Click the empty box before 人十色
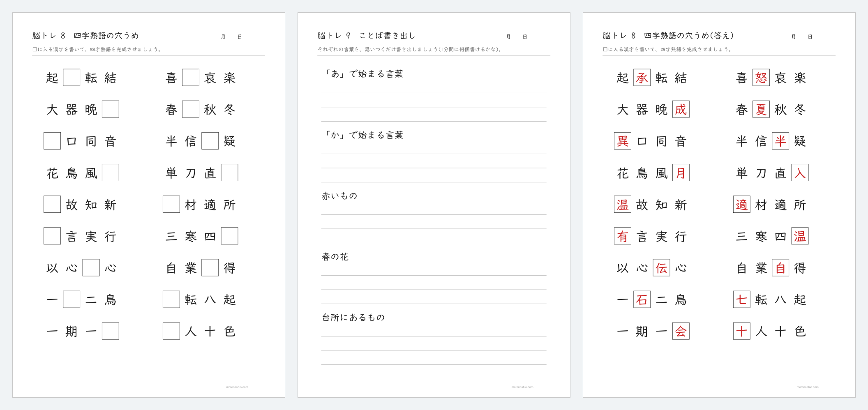The height and width of the screenshot is (410, 868). point(171,331)
